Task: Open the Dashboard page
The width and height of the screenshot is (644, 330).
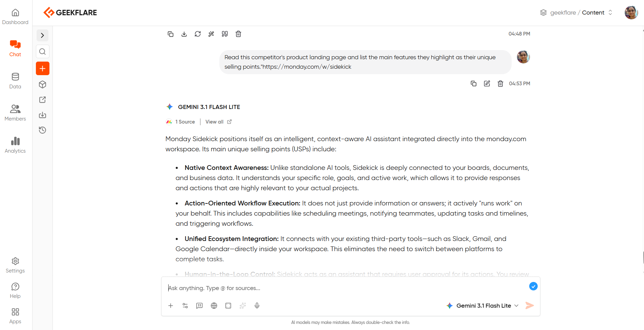Action: pos(15,17)
